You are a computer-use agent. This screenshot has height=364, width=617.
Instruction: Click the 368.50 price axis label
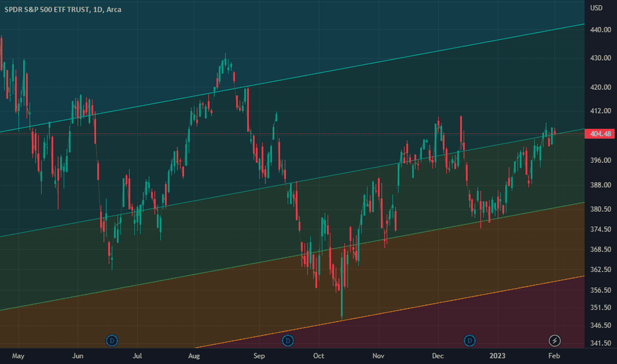tap(600, 250)
